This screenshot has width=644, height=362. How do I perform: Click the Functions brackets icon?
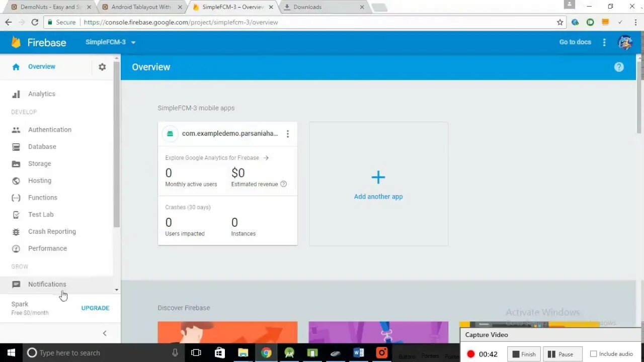[x=16, y=198]
